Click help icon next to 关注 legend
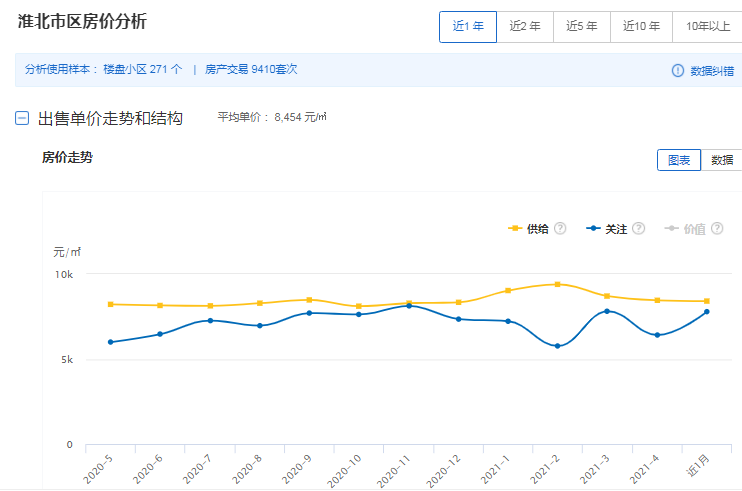Image resolution: width=742 pixels, height=491 pixels. tap(638, 229)
